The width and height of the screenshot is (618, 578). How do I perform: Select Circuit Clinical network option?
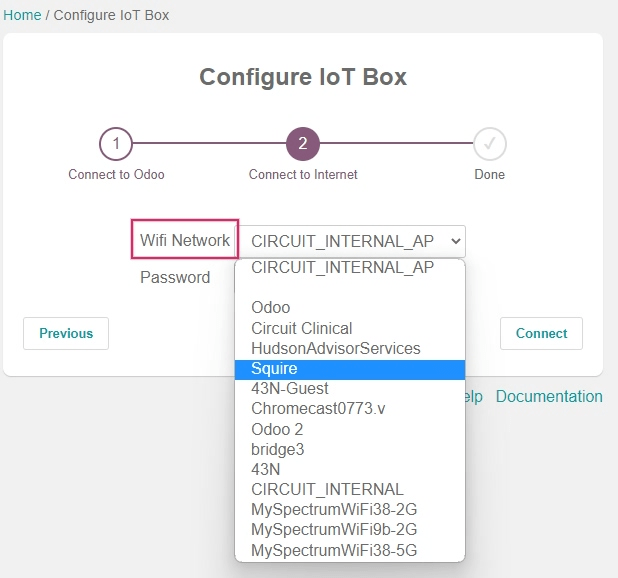pyautogui.click(x=302, y=328)
